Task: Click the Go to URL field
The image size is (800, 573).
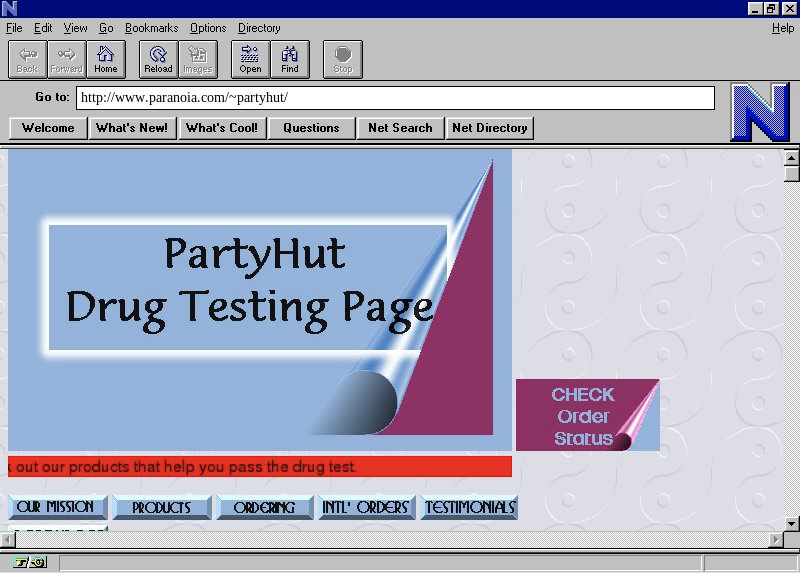Action: tap(395, 98)
